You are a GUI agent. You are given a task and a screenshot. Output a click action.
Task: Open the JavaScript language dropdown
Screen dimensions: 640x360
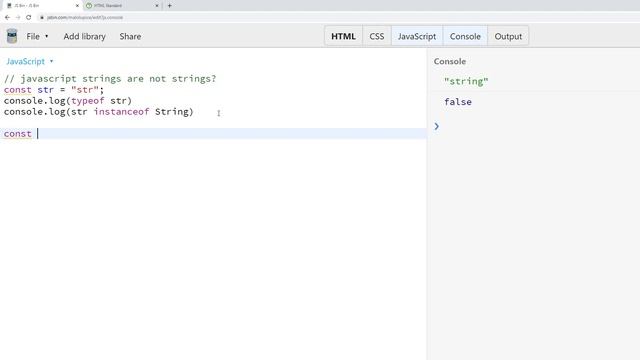coord(29,61)
